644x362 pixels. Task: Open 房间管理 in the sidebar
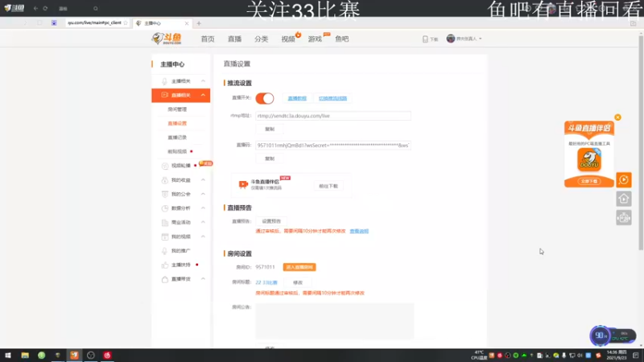coord(177,109)
